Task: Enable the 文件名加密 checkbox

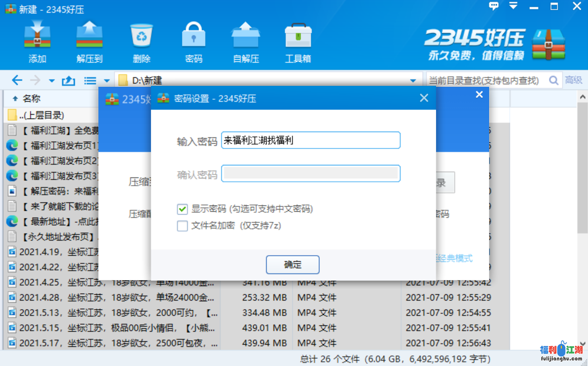Action: tap(182, 226)
